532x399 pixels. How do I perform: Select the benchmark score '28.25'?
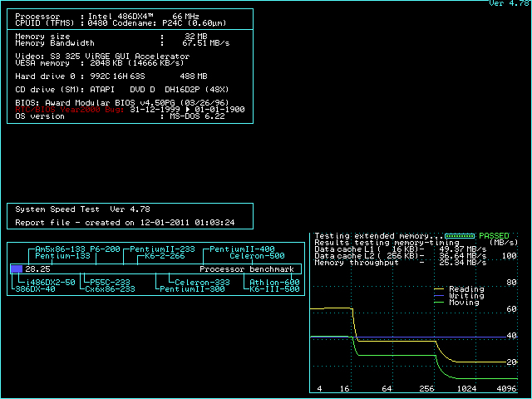pyautogui.click(x=37, y=269)
